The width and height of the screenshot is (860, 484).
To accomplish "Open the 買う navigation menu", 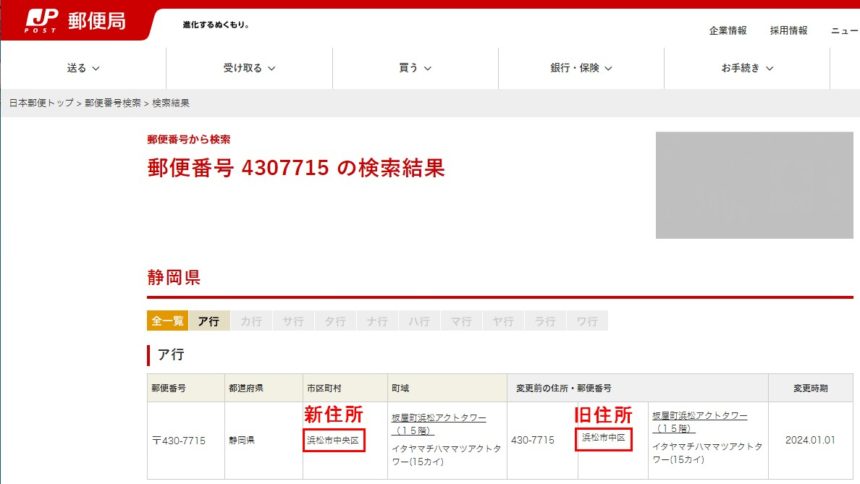I will (415, 68).
